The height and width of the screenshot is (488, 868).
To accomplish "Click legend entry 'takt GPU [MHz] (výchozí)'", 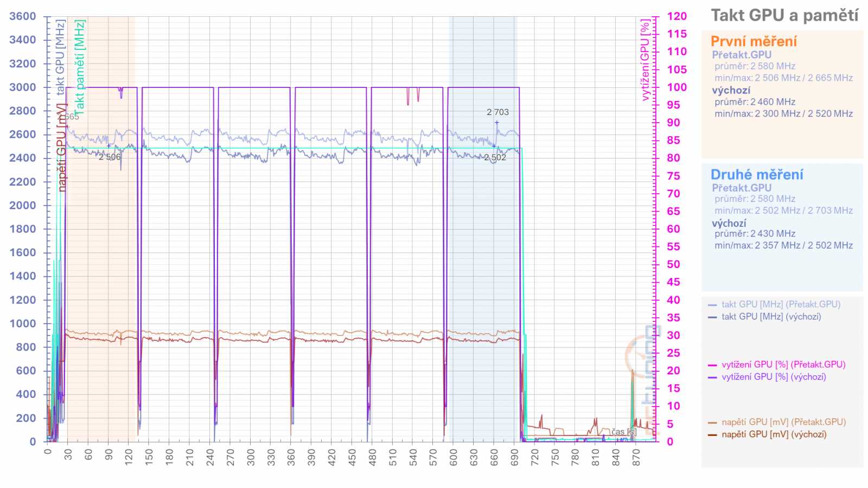I will [x=771, y=316].
